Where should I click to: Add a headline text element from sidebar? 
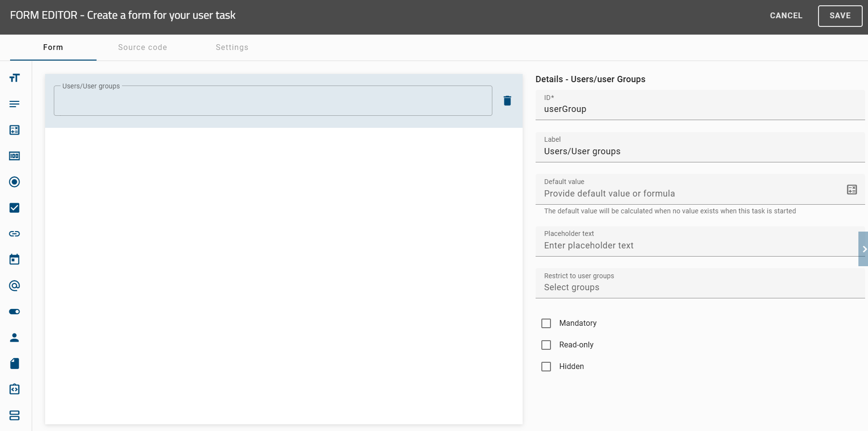(14, 78)
